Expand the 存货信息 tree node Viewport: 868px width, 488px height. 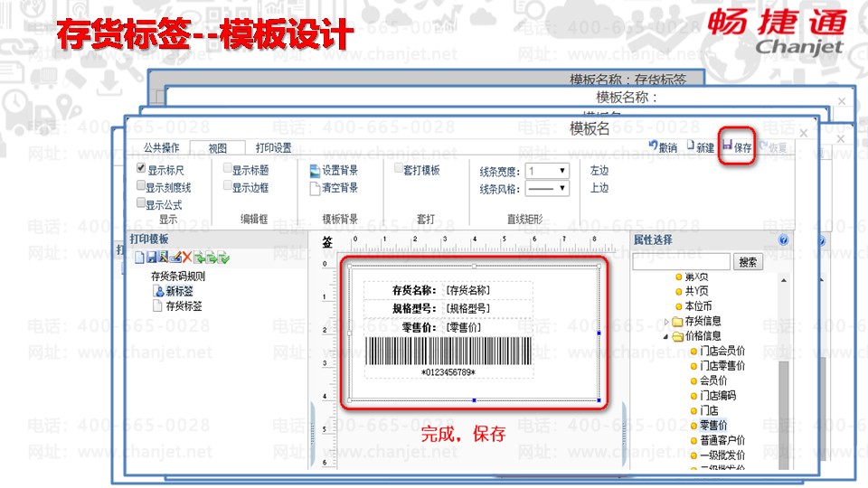(666, 322)
